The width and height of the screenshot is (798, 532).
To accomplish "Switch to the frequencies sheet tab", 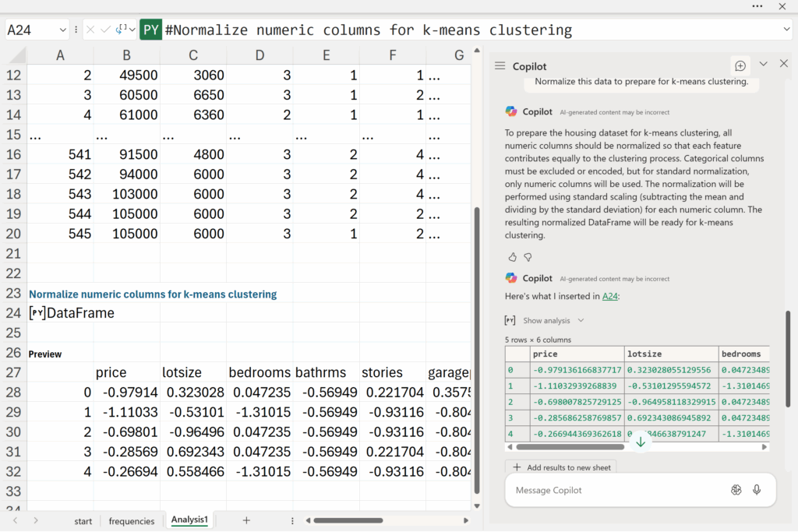I will 131,521.
